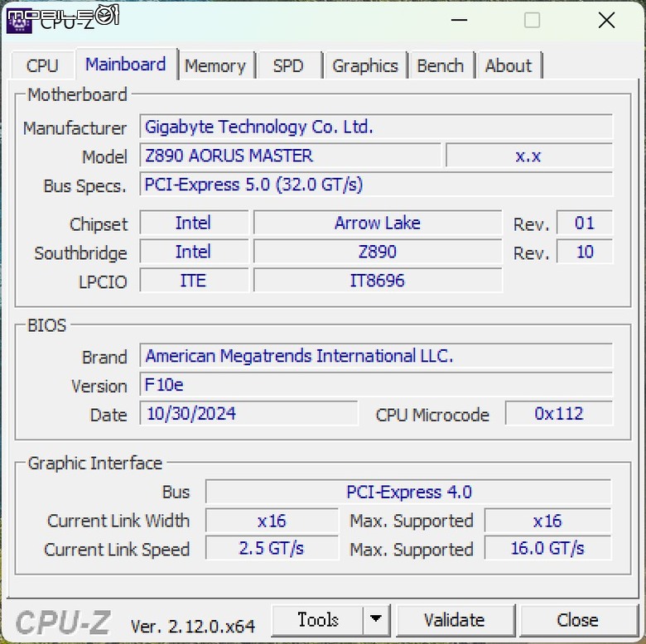Click the Model value Z890 AORUS MASTER
Image resolution: width=646 pixels, height=644 pixels.
click(x=290, y=156)
